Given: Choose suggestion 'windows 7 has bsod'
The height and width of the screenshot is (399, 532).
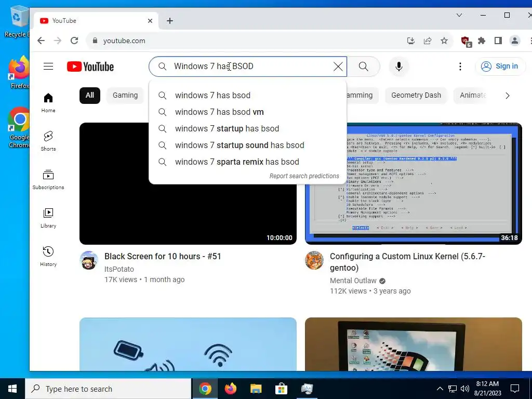Looking at the screenshot, I should click(x=248, y=96).
